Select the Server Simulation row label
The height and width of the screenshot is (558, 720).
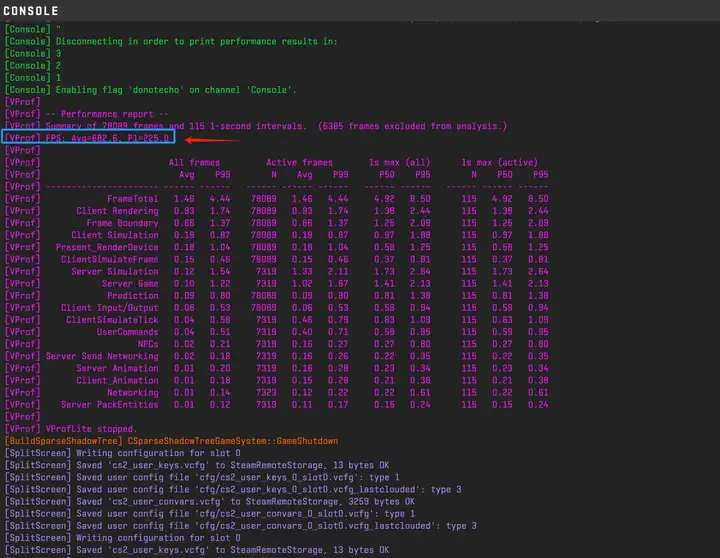tap(115, 271)
